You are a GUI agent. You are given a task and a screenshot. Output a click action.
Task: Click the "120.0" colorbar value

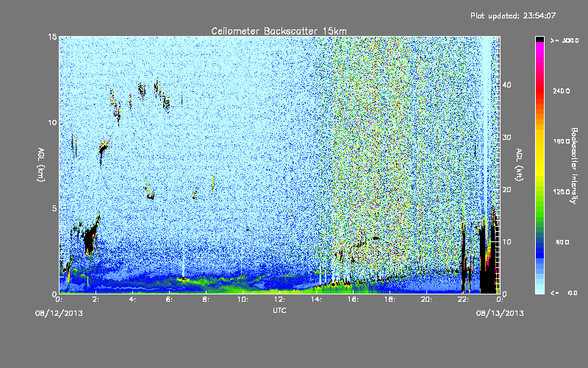pos(562,191)
